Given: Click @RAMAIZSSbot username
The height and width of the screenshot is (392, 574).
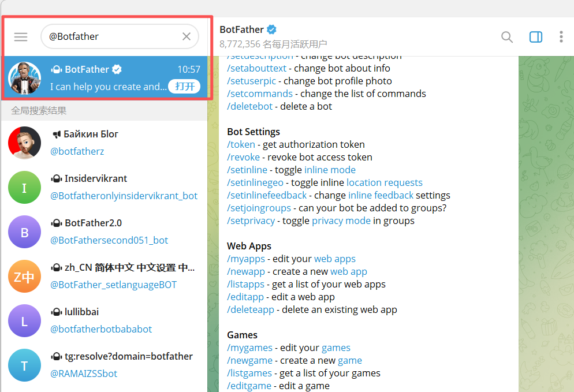Looking at the screenshot, I should tap(84, 374).
